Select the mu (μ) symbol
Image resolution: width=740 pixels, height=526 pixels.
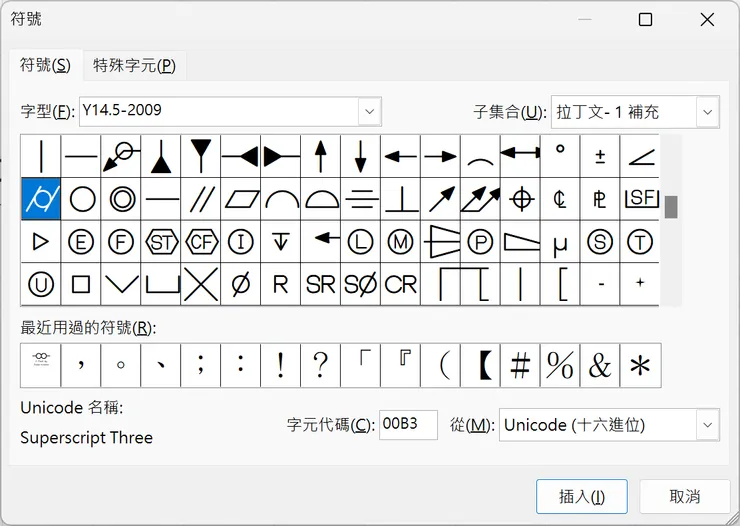pos(560,242)
